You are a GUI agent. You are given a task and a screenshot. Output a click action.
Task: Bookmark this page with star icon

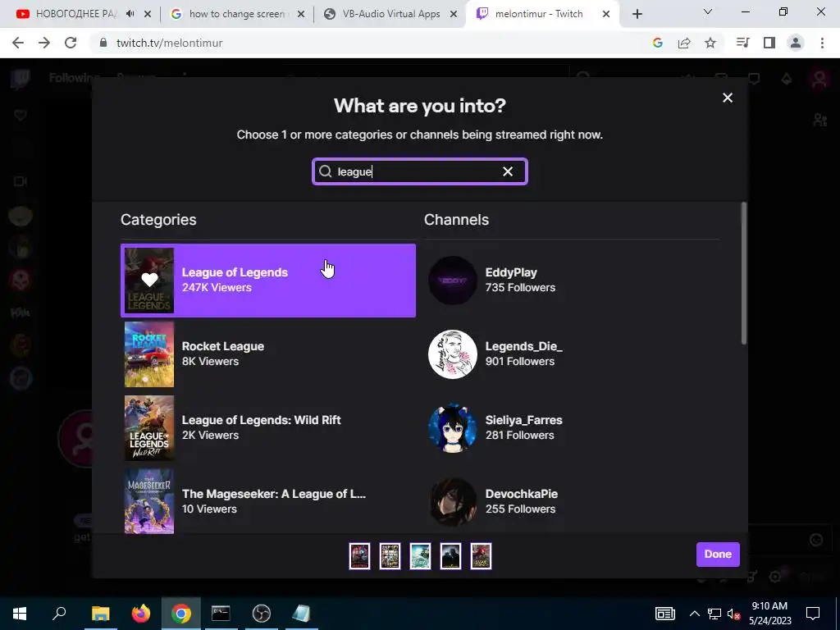710,43
